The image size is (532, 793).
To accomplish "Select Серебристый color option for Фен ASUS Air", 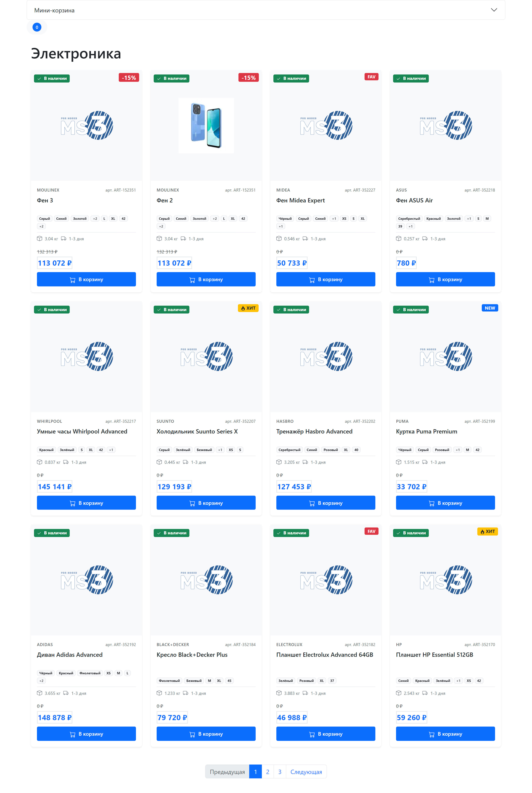I will pyautogui.click(x=409, y=219).
